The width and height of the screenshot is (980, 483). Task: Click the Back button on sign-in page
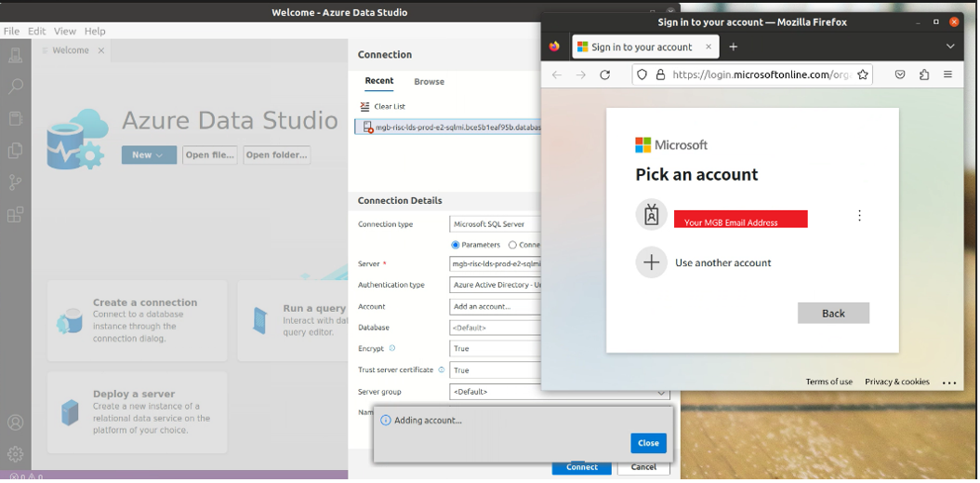(833, 314)
